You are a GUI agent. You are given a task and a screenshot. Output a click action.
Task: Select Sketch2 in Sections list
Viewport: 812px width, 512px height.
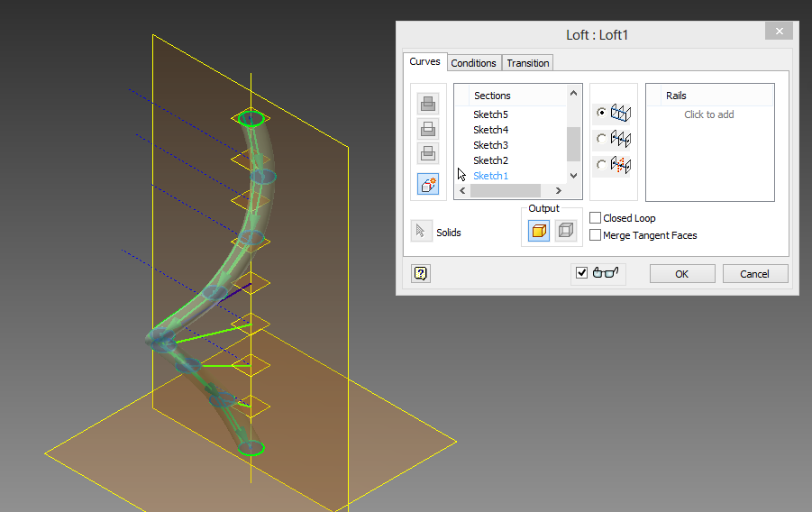[x=490, y=160]
